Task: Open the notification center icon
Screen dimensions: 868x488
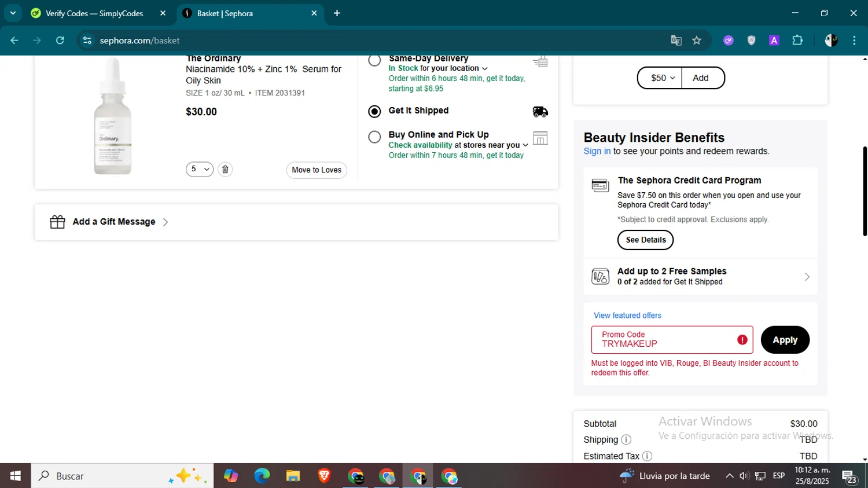Action: [x=849, y=476]
